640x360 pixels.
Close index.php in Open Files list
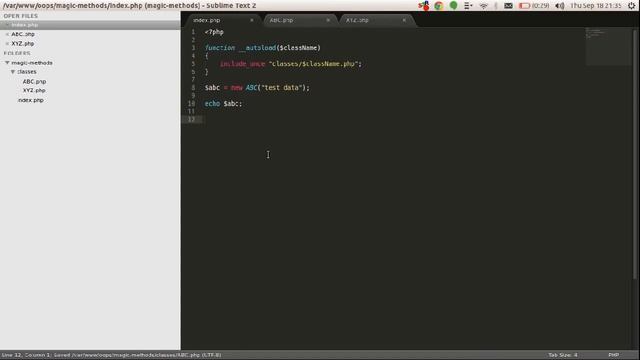7,25
